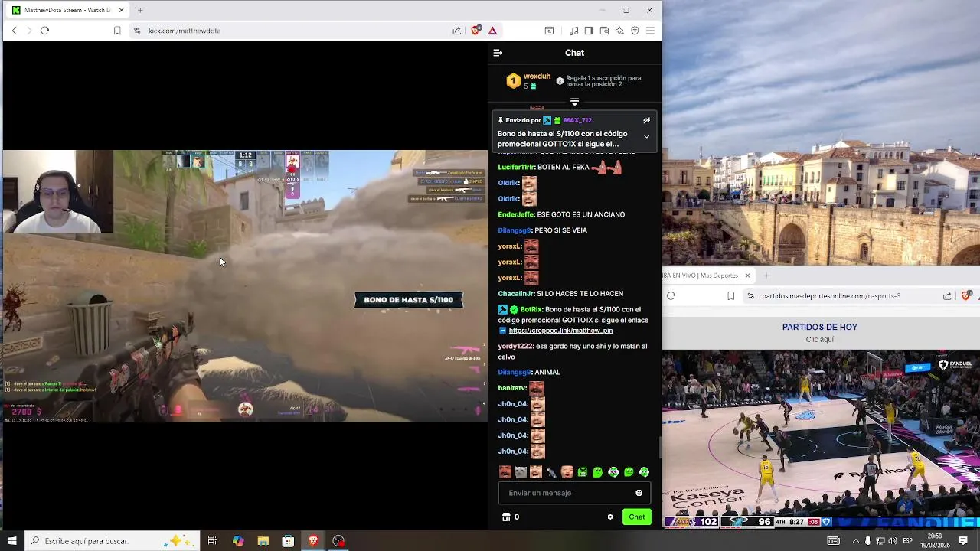Expand the gift leaderboard handle
The image size is (980, 551).
point(574,102)
